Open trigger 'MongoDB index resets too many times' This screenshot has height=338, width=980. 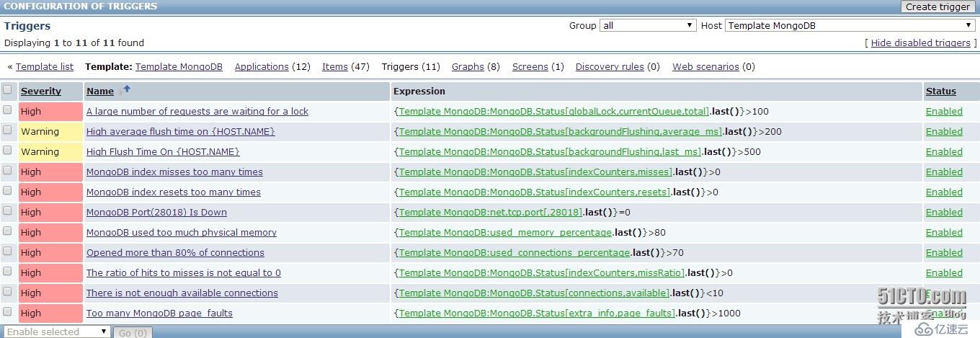coord(174,192)
